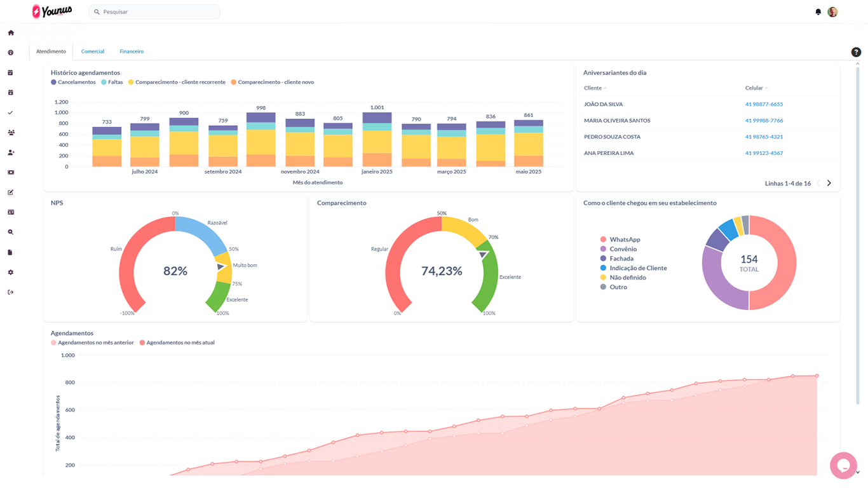The image size is (868, 488).
Task: Click the help question mark icon
Action: (x=856, y=52)
